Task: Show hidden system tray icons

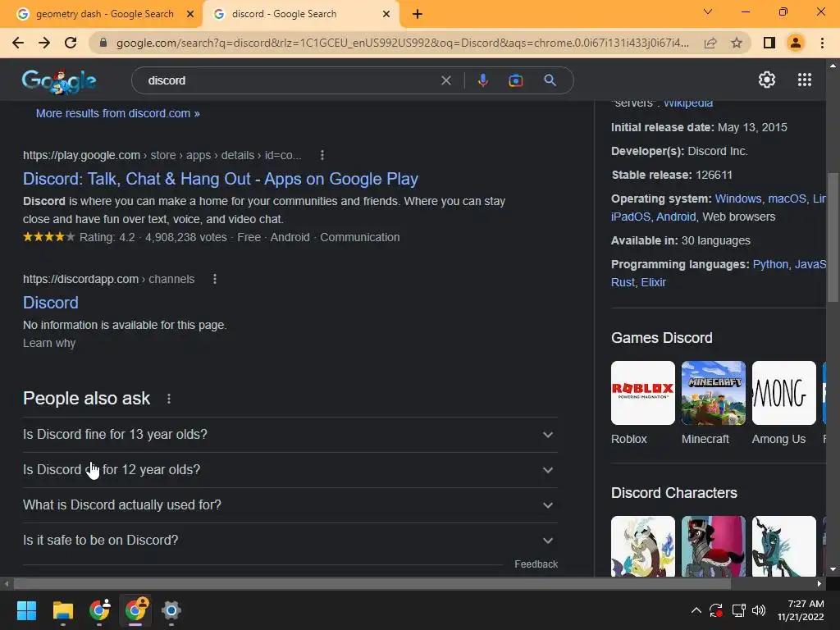Action: tap(696, 610)
